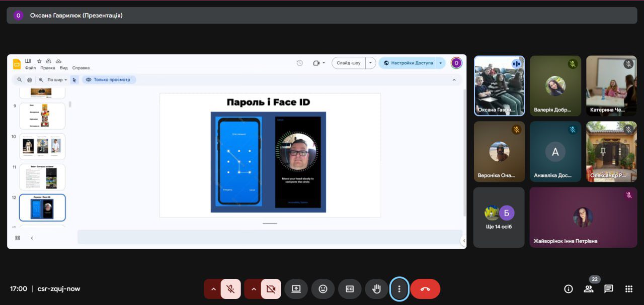Open the chat panel icon
Image resolution: width=644 pixels, height=305 pixels.
pyautogui.click(x=608, y=289)
